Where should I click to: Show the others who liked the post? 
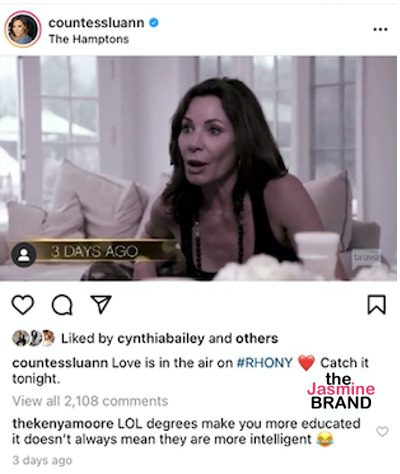(x=257, y=339)
